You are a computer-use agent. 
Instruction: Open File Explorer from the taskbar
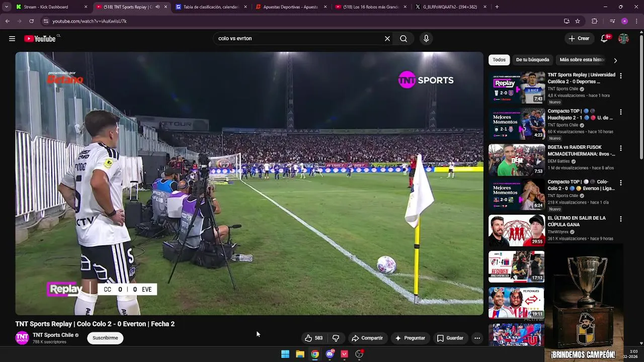(x=300, y=354)
